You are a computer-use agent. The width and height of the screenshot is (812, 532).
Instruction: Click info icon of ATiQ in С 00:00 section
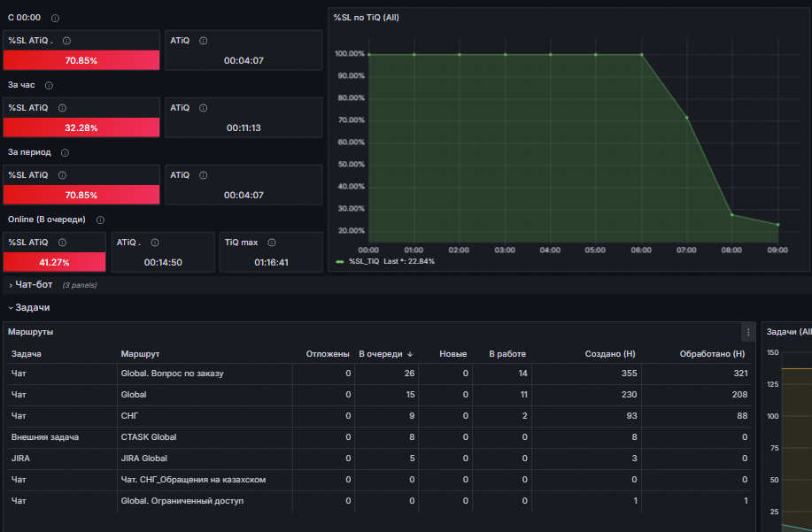tap(203, 41)
